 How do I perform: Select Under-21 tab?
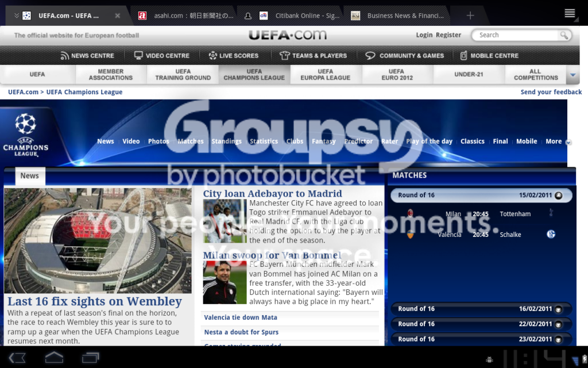469,74
